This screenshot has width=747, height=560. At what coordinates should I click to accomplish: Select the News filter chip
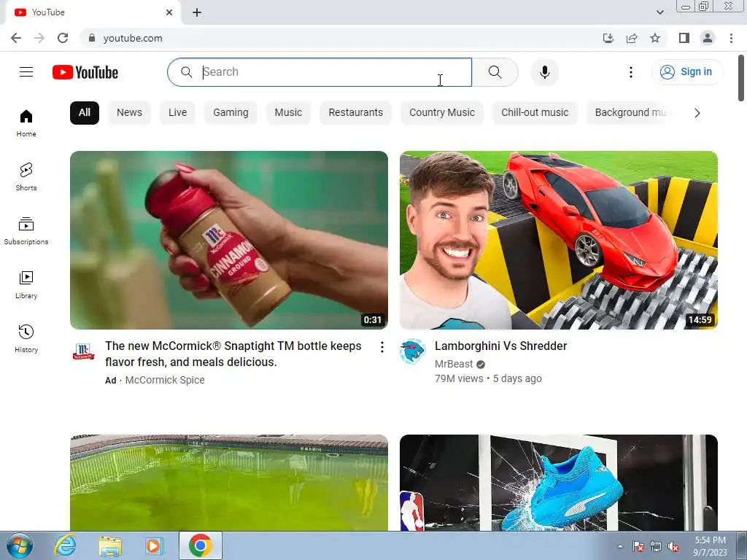[x=130, y=113]
